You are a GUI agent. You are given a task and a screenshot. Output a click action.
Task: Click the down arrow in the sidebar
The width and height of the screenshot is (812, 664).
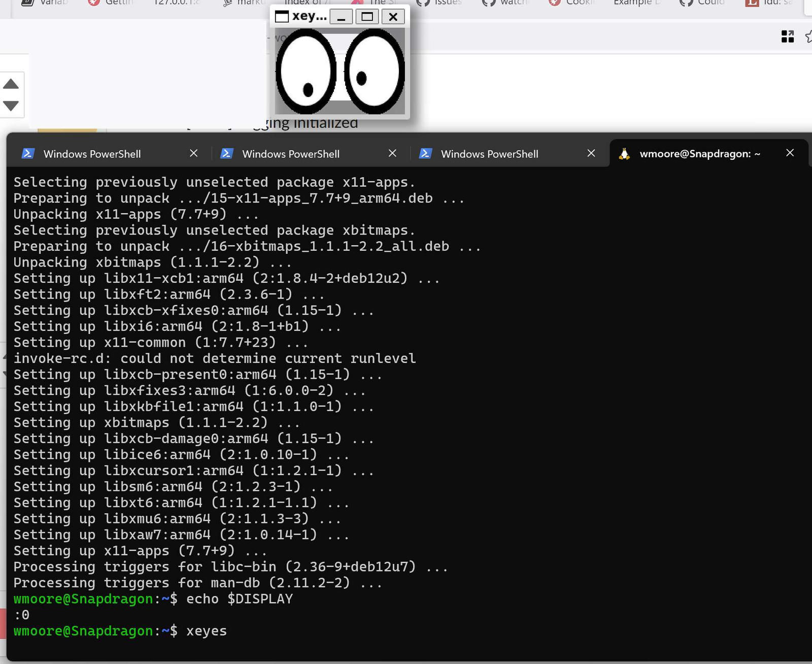pos(11,106)
